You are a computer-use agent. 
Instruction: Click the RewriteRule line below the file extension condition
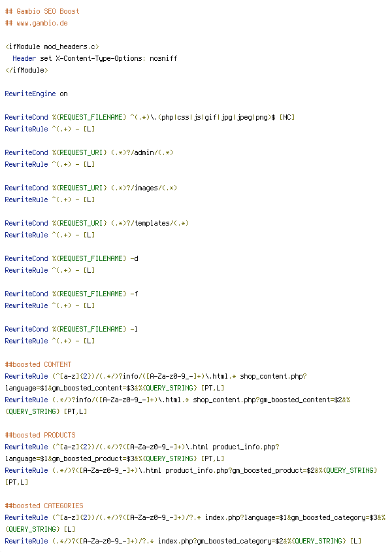(x=50, y=129)
